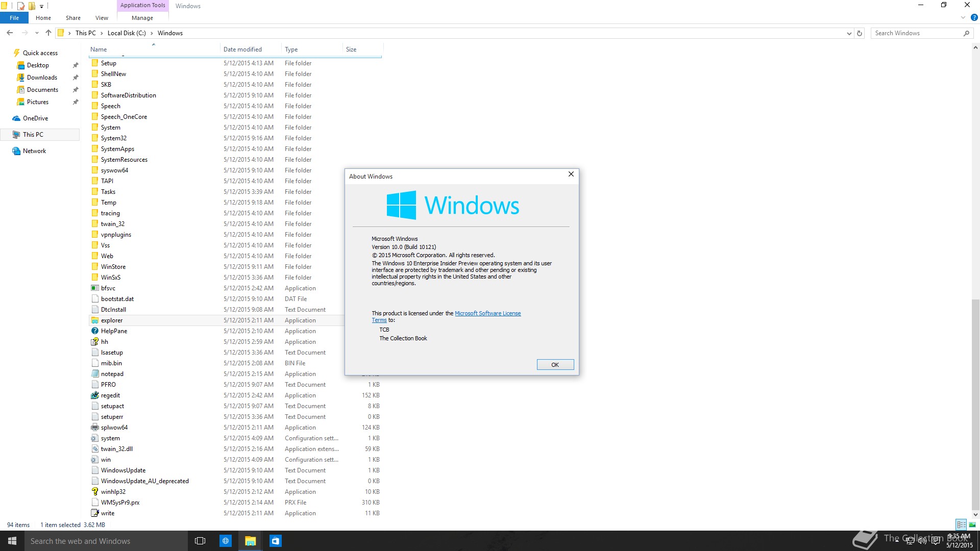Open Downloads in the navigation pane
Viewport: 980px width, 551px height.
(x=42, y=78)
